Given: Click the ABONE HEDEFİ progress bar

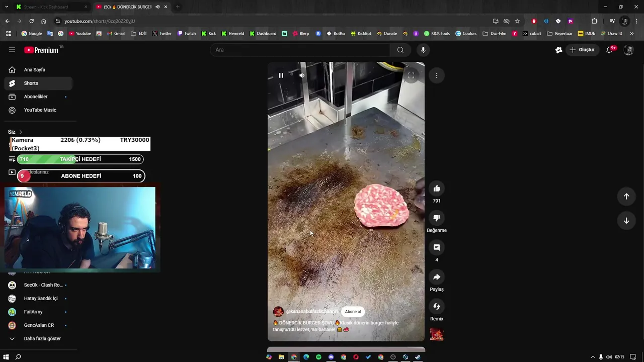Looking at the screenshot, I should click(x=81, y=176).
